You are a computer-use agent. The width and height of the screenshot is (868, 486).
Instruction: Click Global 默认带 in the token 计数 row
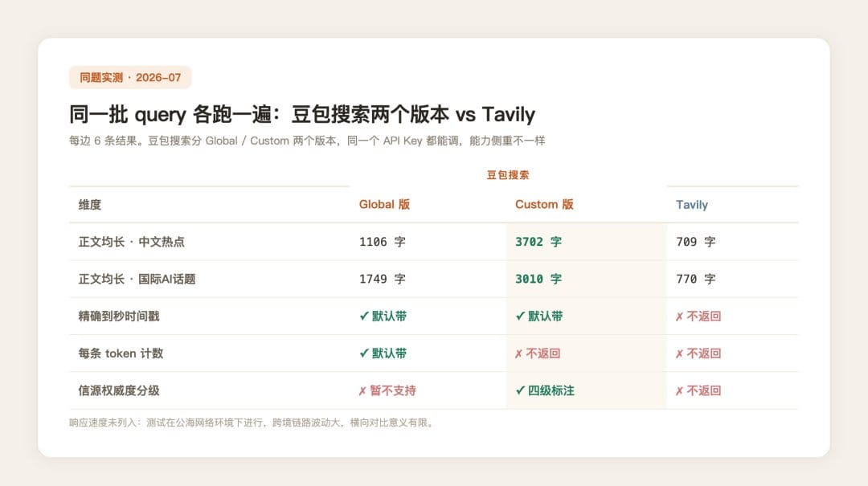383,353
